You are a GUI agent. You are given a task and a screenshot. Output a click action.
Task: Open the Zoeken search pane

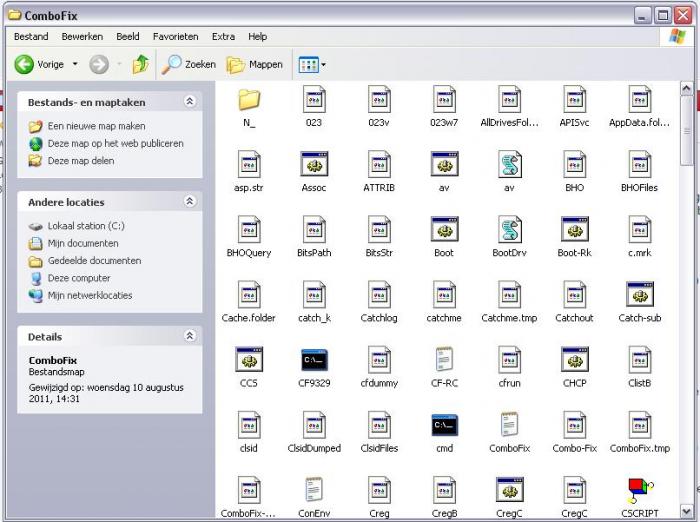(x=188, y=64)
